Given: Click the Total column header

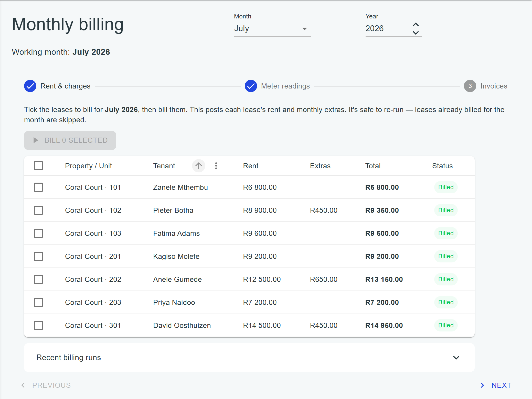Looking at the screenshot, I should [373, 166].
